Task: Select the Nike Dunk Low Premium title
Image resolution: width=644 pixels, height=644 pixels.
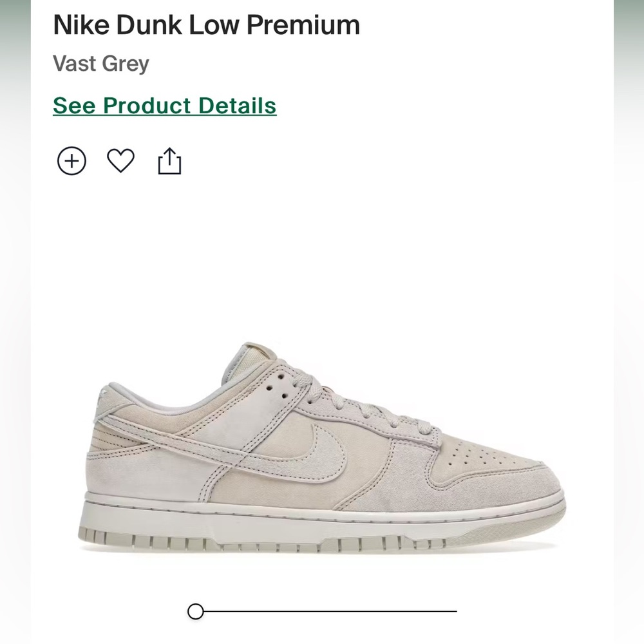Action: click(x=207, y=25)
